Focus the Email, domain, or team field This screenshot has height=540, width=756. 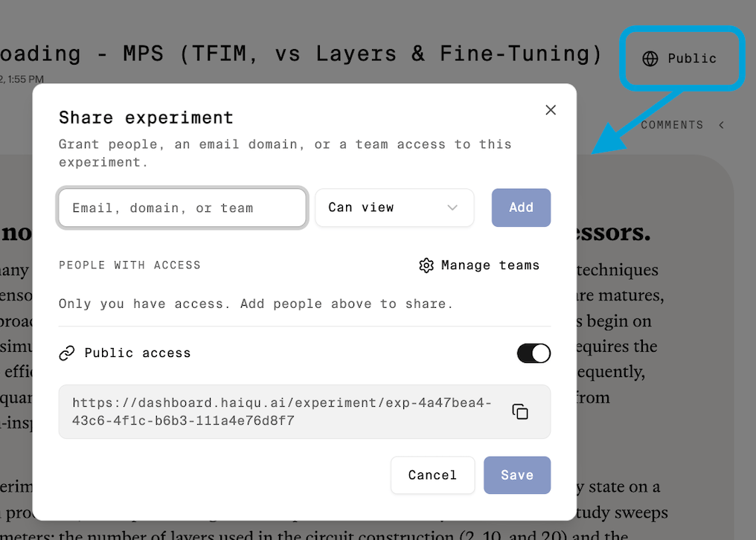(x=182, y=208)
